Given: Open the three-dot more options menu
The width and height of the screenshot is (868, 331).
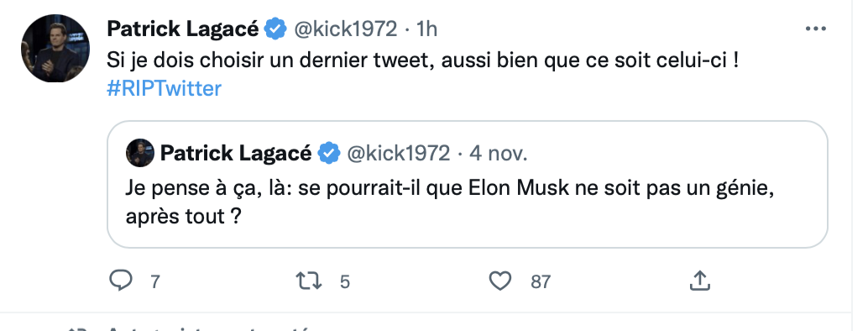Looking at the screenshot, I should point(815,29).
